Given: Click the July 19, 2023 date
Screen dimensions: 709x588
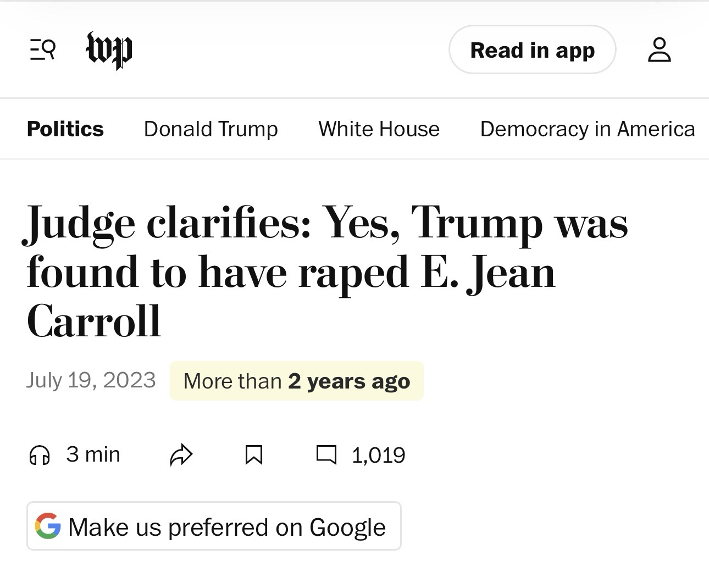Looking at the screenshot, I should point(91,380).
